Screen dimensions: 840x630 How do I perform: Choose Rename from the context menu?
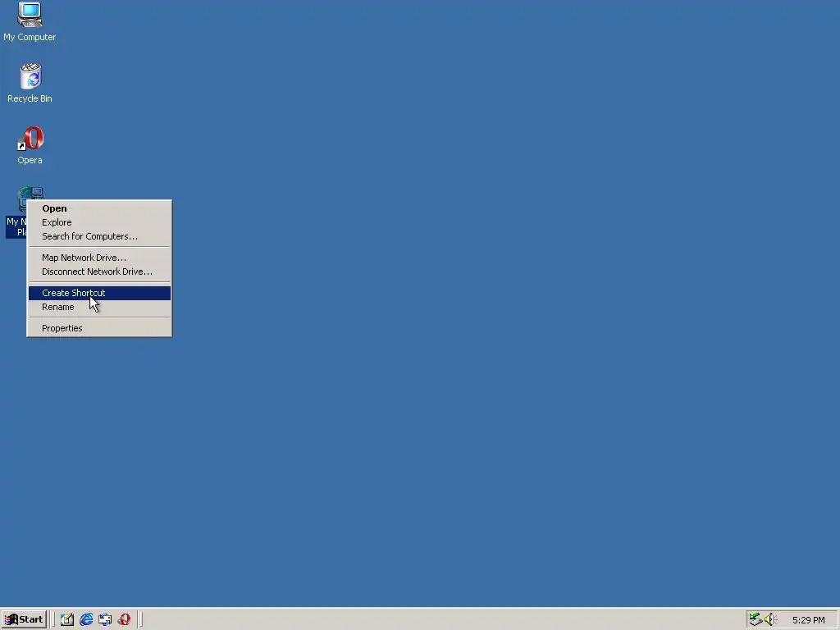point(99,307)
